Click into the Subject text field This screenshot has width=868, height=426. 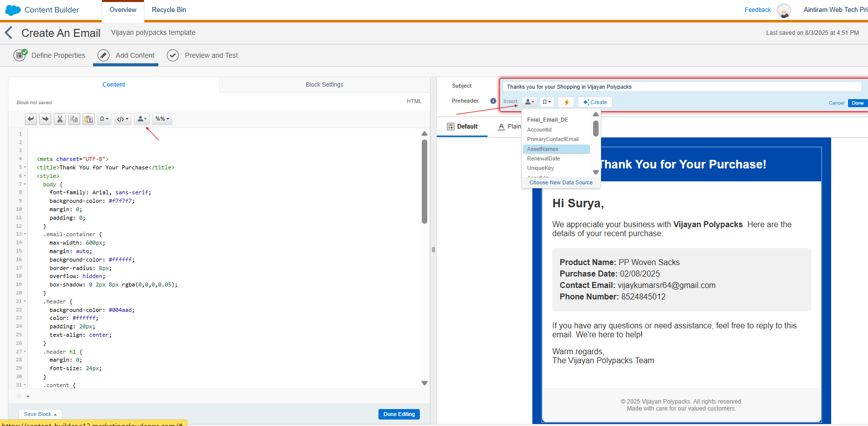click(x=681, y=87)
